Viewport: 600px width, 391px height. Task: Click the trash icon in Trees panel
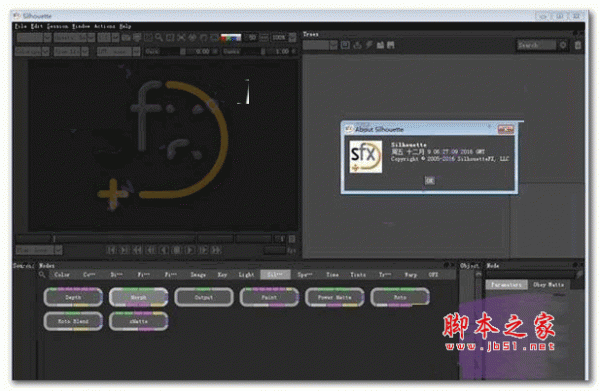578,45
